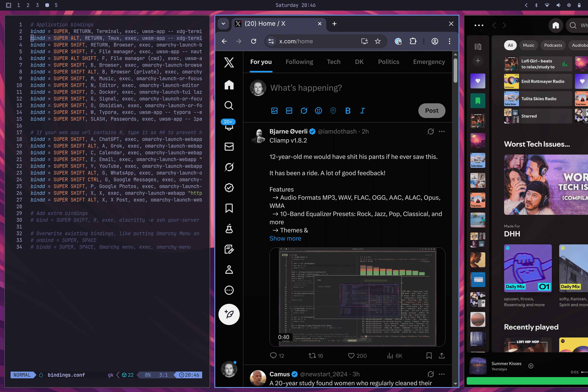Expand the browser tab search dropdown

[223, 24]
